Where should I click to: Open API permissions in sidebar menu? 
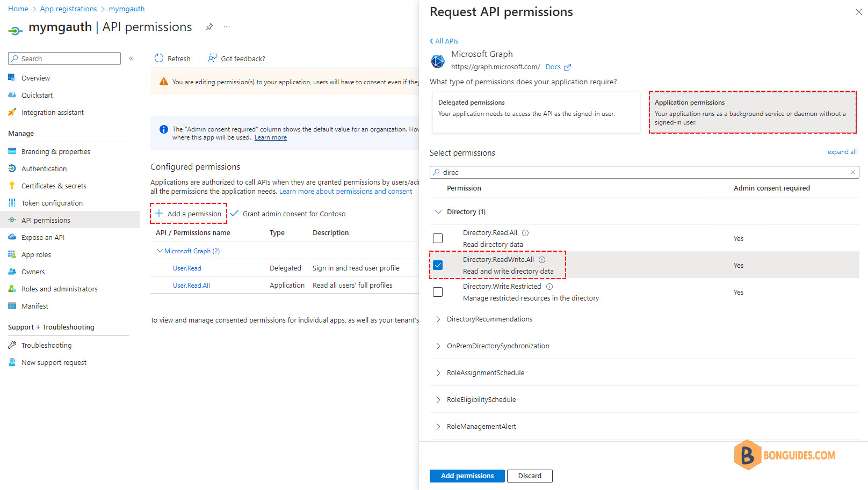tap(70, 220)
